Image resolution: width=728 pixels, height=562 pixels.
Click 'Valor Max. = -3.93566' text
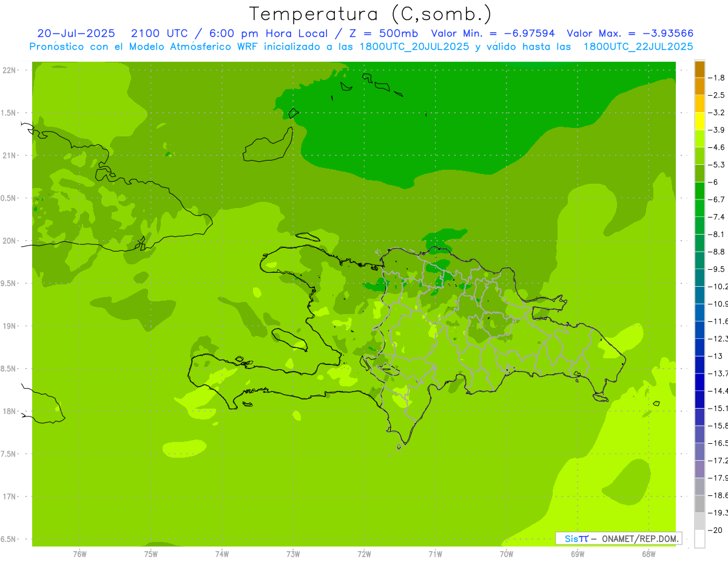tap(630, 33)
